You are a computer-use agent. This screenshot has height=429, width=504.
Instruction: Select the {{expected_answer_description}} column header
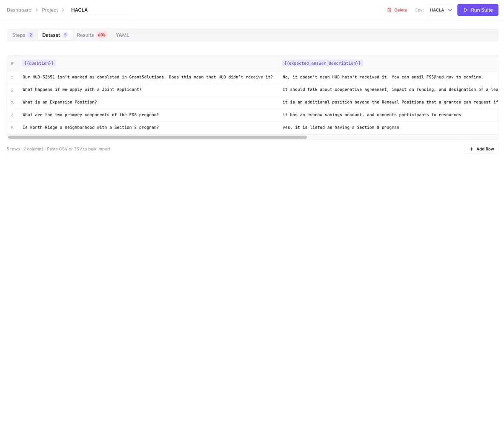pyautogui.click(x=322, y=63)
